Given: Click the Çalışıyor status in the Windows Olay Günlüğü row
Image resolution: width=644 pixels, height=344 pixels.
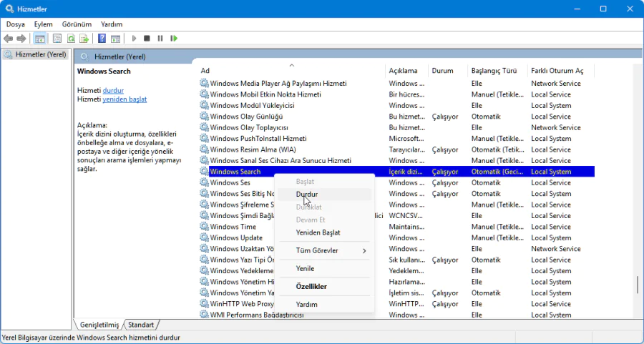Looking at the screenshot, I should pos(445,117).
